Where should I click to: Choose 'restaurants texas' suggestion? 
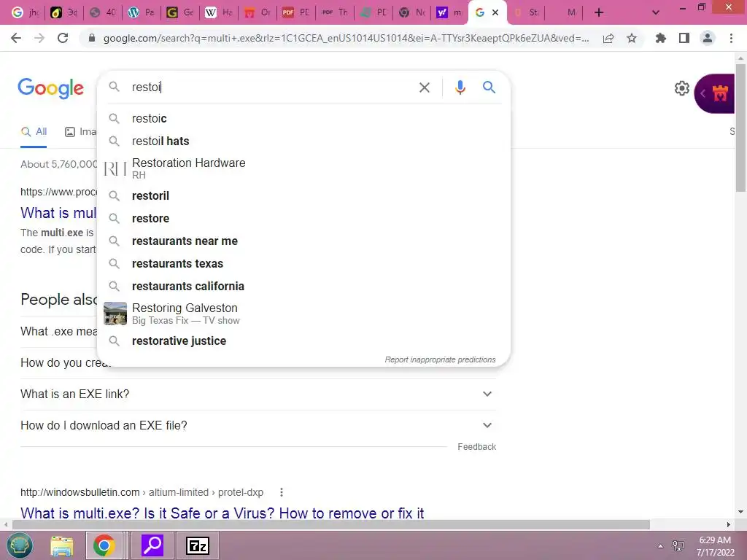tap(303, 263)
